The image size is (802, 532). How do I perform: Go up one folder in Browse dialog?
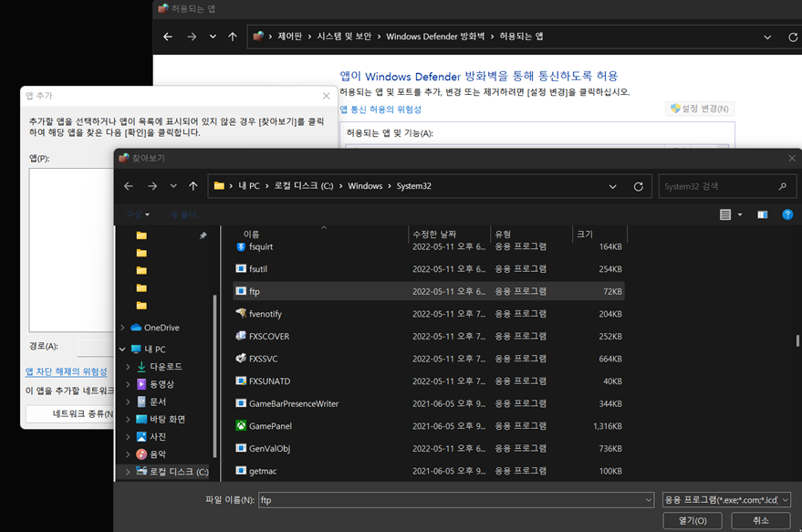point(193,186)
